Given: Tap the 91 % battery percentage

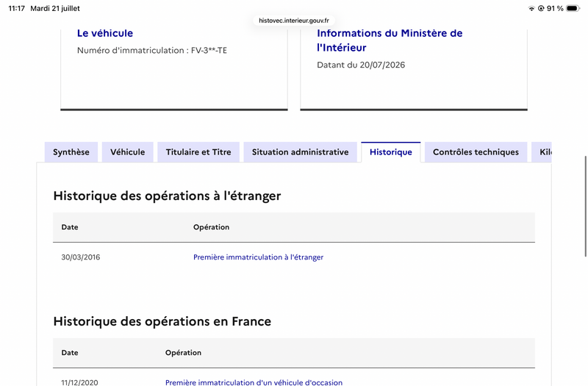Looking at the screenshot, I should click(555, 8).
